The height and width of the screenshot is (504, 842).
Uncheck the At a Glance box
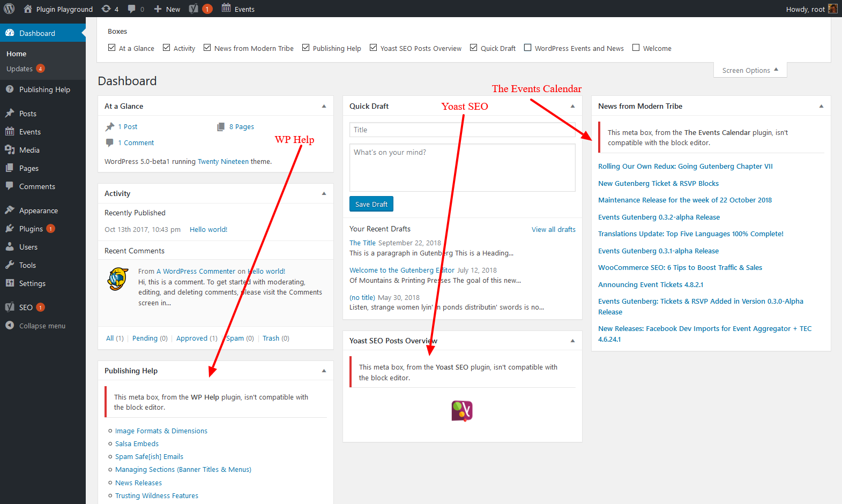click(112, 48)
